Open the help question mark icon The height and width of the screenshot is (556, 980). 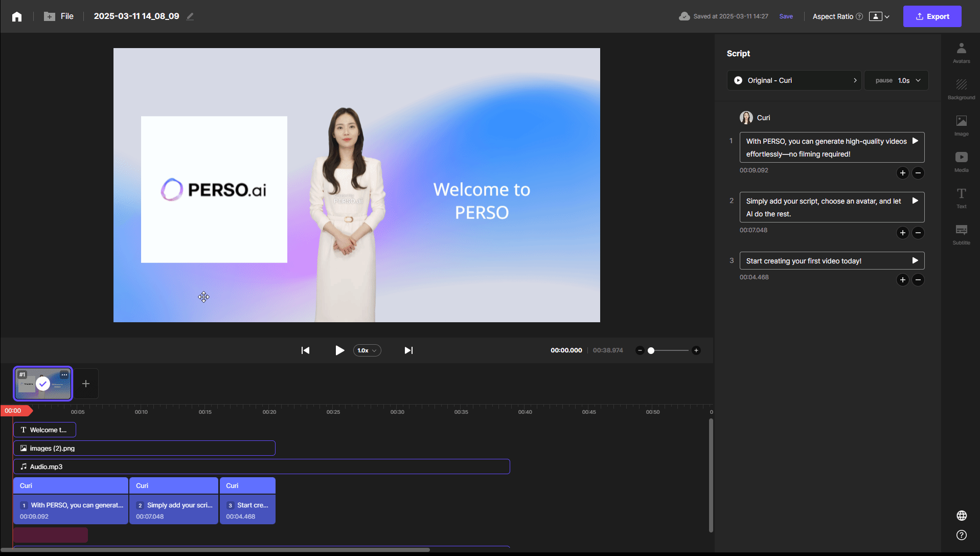click(962, 535)
